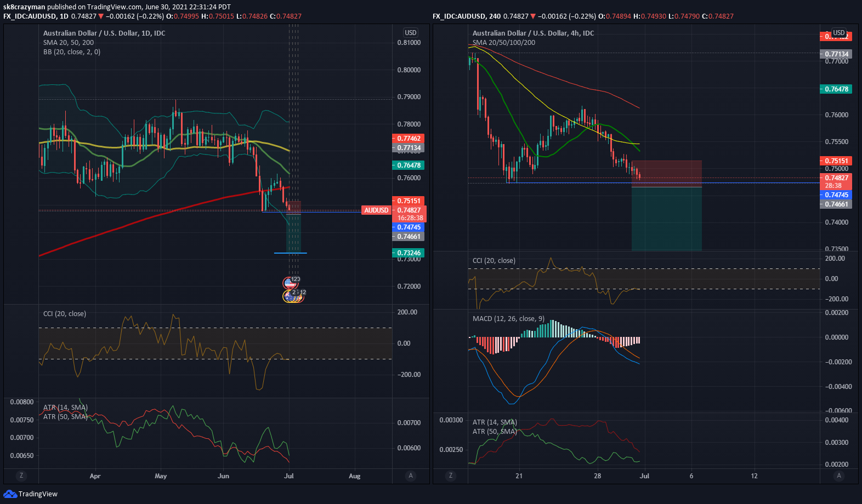Click the Z timezone button on 4h chart
Image resolution: width=862 pixels, height=504 pixels.
pyautogui.click(x=451, y=476)
